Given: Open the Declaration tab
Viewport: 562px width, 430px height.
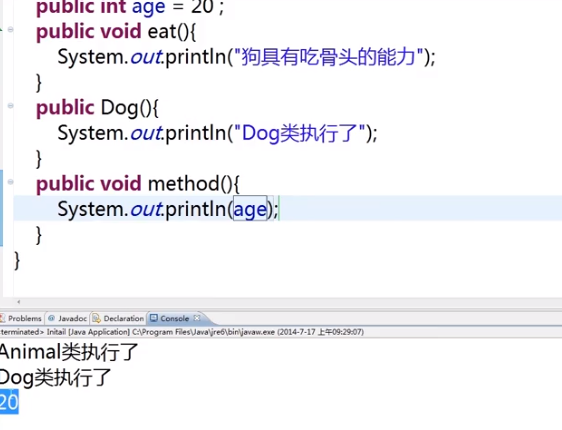Looking at the screenshot, I should click(x=118, y=318).
